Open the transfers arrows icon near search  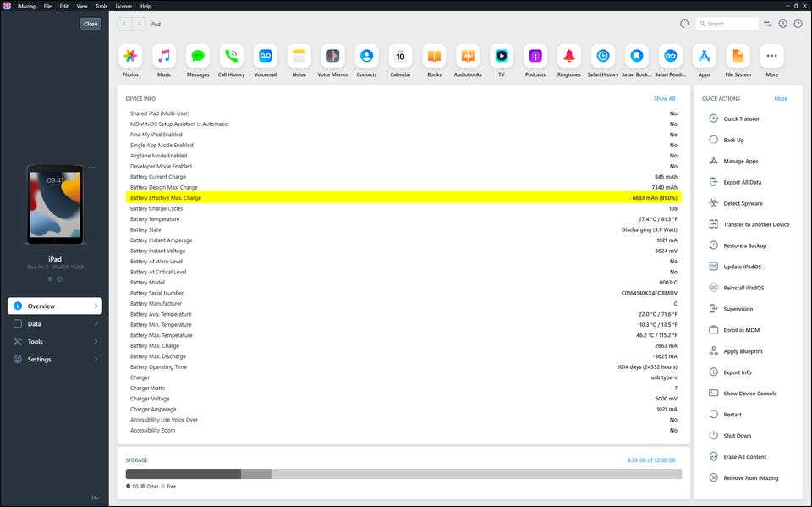click(x=767, y=24)
